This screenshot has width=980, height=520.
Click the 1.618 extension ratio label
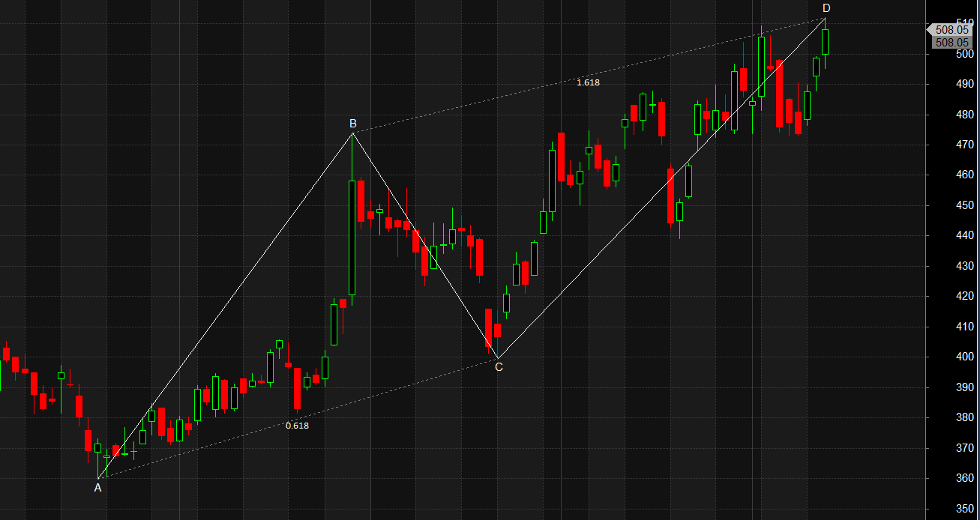588,82
